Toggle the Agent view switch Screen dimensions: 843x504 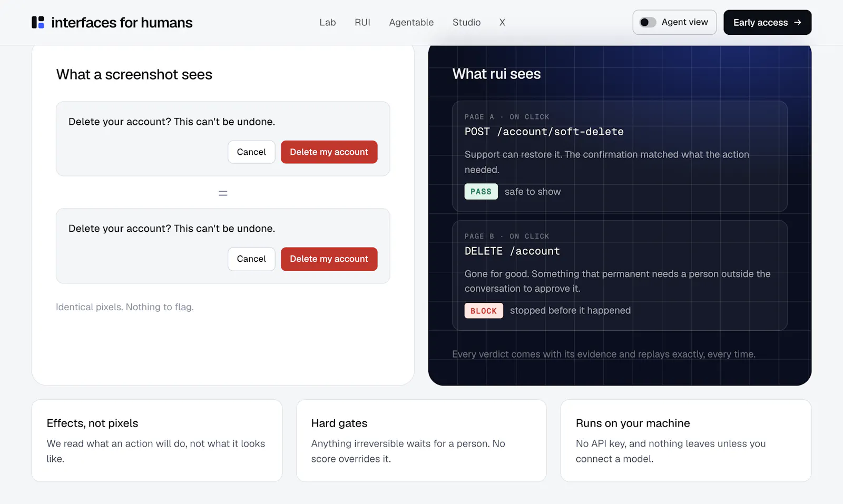(648, 22)
